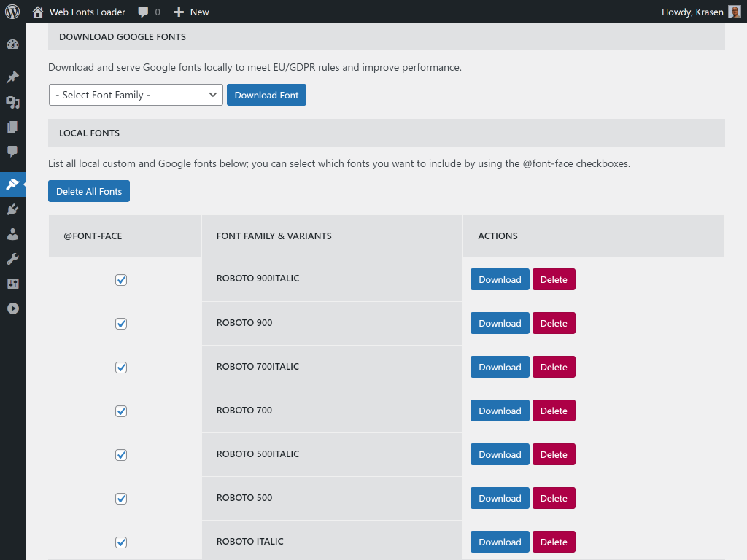Viewport: 747px width, 560px height.
Task: Click the ROBOTO 500ITALIC font name
Action: 258,454
